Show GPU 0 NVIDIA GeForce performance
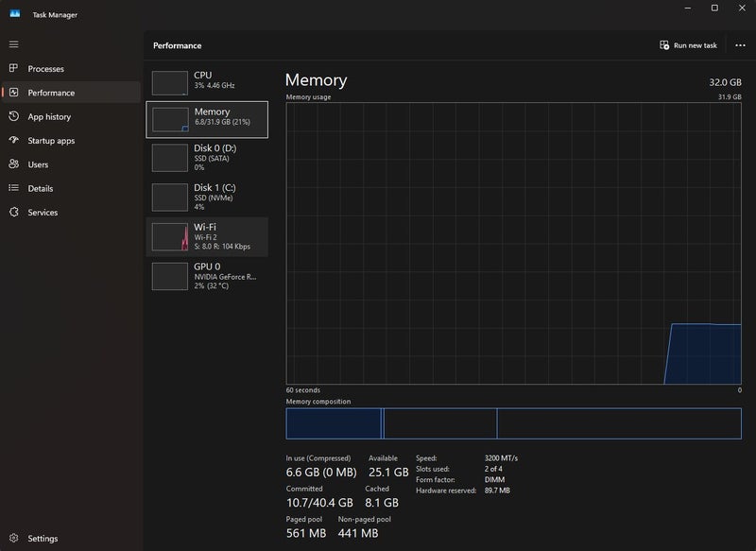756x551 pixels. (x=207, y=276)
